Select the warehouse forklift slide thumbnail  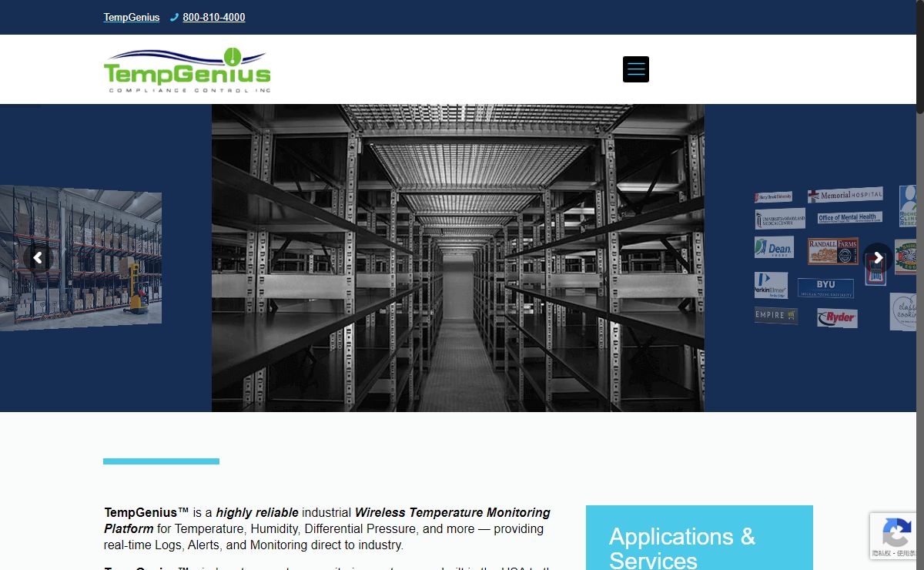(x=81, y=258)
